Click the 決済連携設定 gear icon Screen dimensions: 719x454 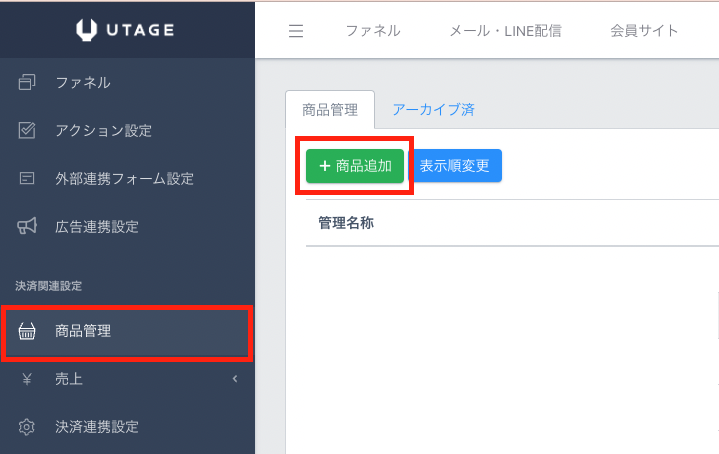28,427
